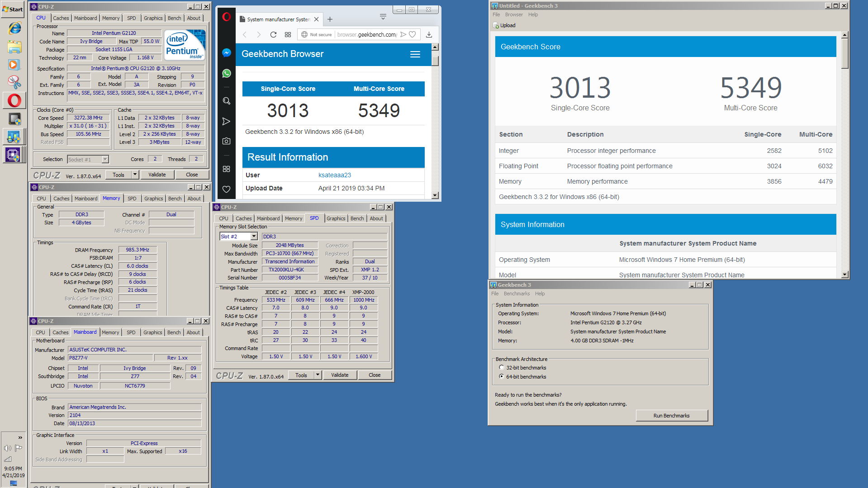Open a new tab in Opera
This screenshot has width=868, height=488.
coord(330,19)
